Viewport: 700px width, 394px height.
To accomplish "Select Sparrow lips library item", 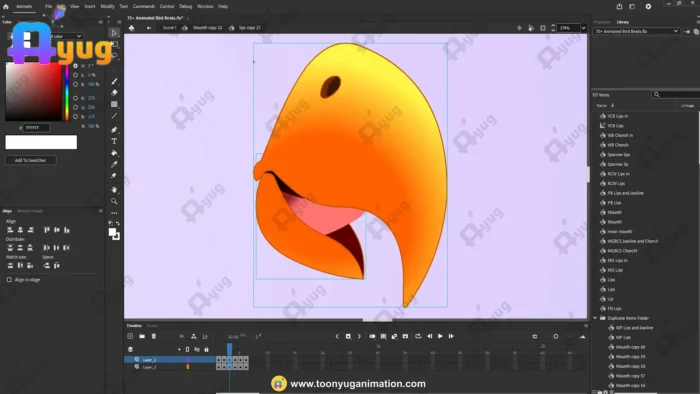I will [618, 154].
